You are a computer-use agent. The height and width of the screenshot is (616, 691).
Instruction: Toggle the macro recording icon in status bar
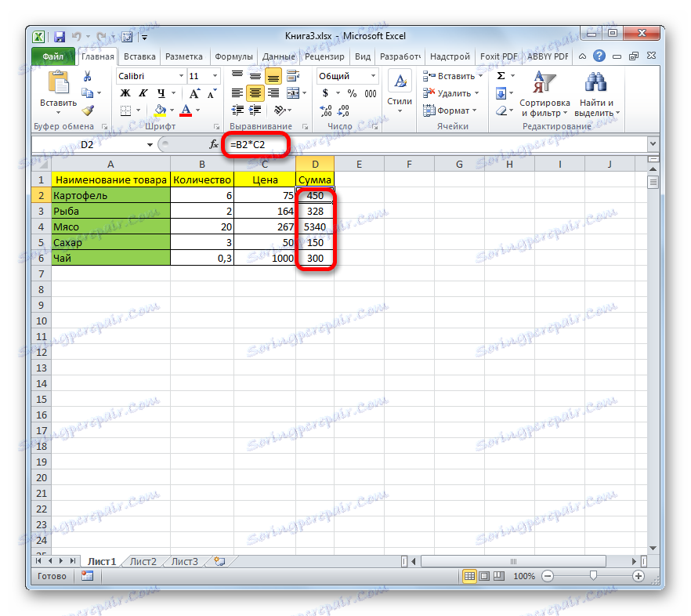point(87,576)
